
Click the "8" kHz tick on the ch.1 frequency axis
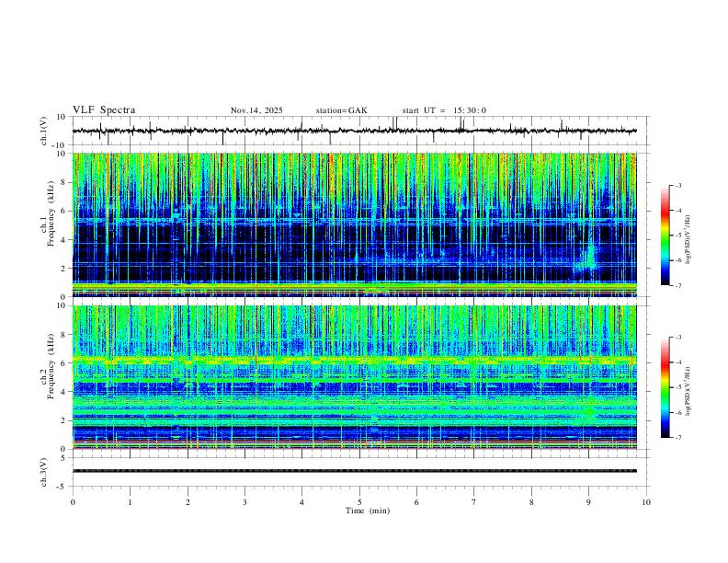[64, 182]
